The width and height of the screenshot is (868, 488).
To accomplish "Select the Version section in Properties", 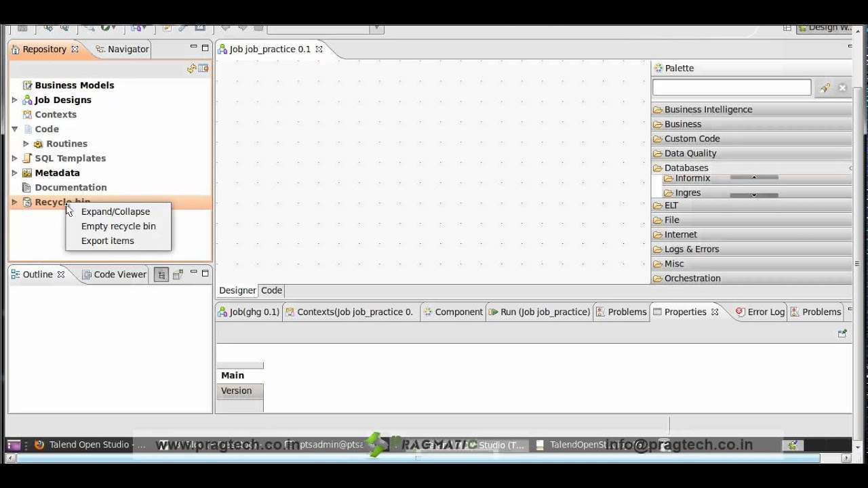I will pos(239,391).
